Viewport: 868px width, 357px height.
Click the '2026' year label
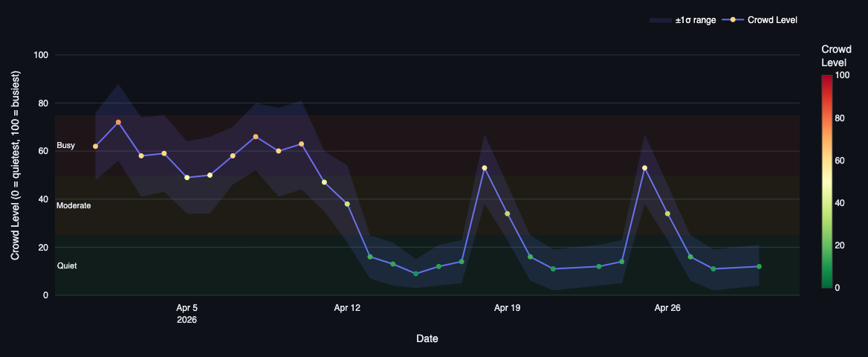[187, 320]
